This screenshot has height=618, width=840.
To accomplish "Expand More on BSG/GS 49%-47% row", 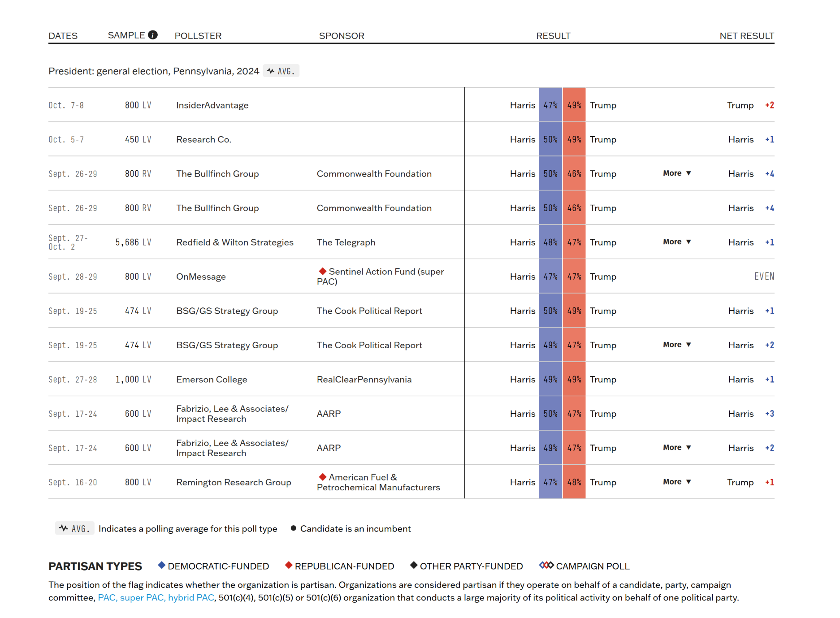I will point(677,345).
